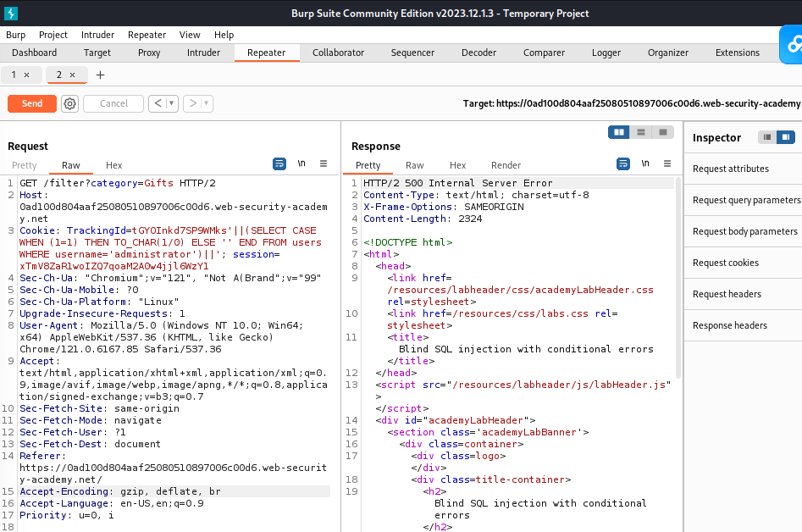Image resolution: width=802 pixels, height=532 pixels.
Task: Switch to the Intruder tool tab
Action: [203, 53]
